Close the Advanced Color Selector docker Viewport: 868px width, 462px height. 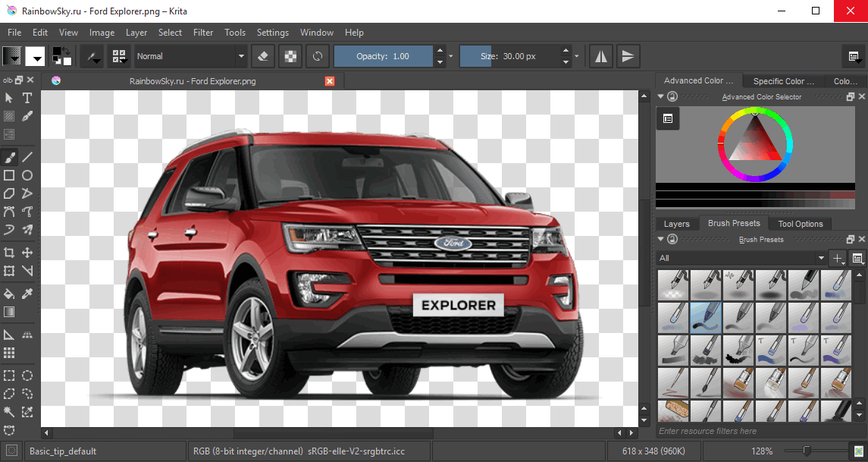coord(862,96)
